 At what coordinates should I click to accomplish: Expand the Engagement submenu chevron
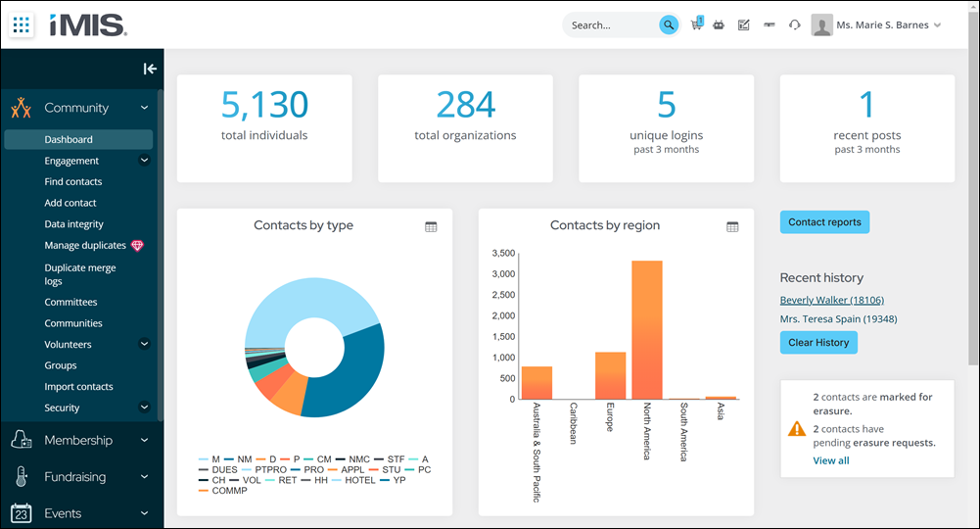pyautogui.click(x=144, y=161)
